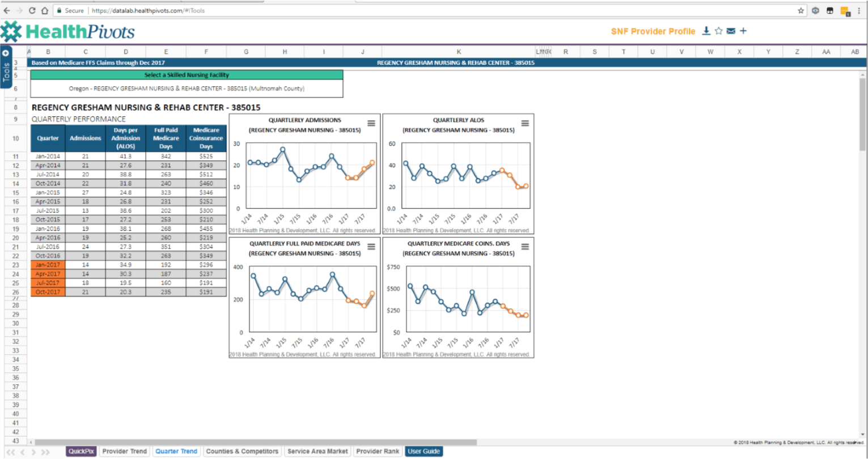Email the profile via envelope icon

(x=731, y=31)
